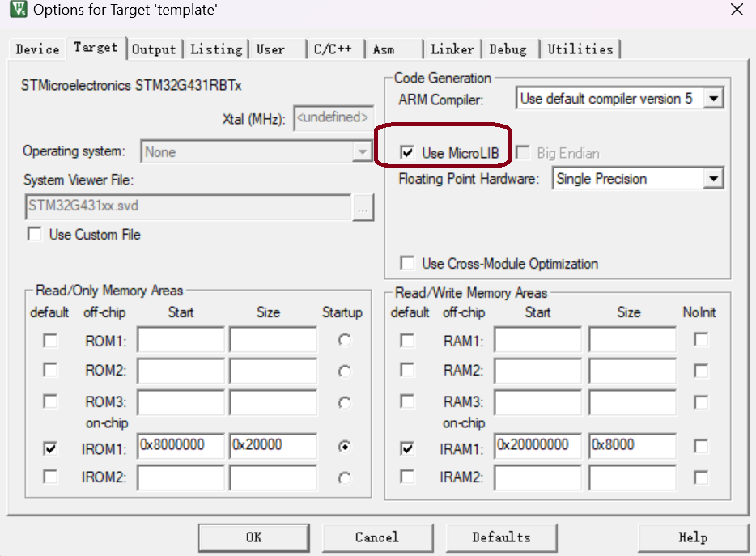Open the ARM Compiler dropdown

[x=713, y=98]
